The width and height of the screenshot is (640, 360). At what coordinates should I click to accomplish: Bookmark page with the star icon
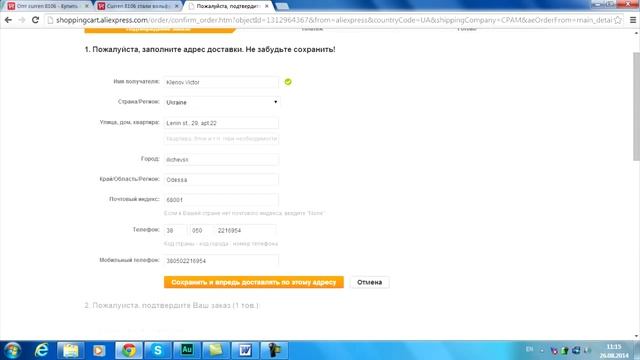coord(618,20)
